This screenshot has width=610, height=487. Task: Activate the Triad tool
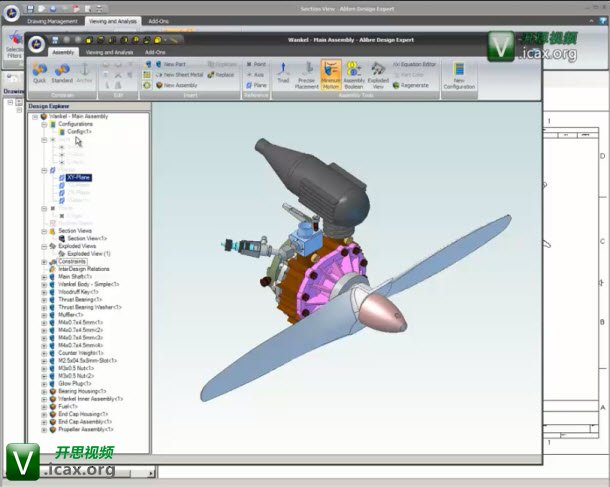click(283, 73)
